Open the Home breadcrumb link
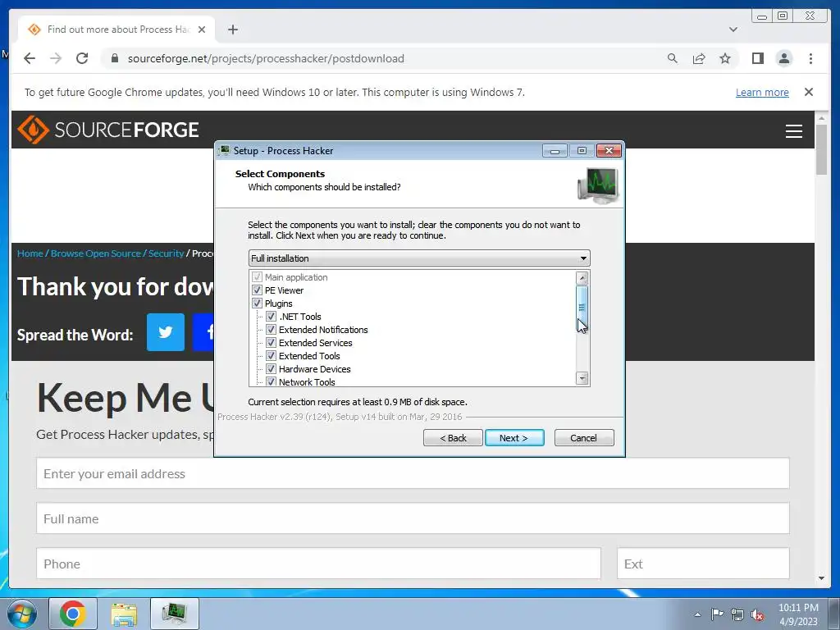This screenshot has height=630, width=840. pyautogui.click(x=30, y=253)
